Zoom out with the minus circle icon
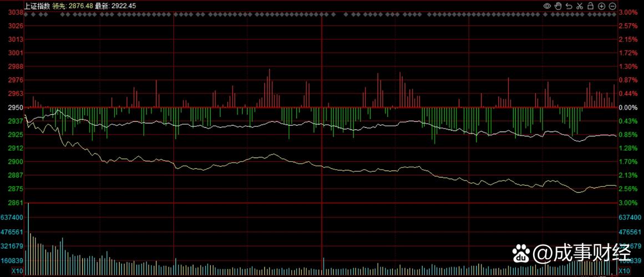This screenshot has height=277, width=644. coord(612,6)
